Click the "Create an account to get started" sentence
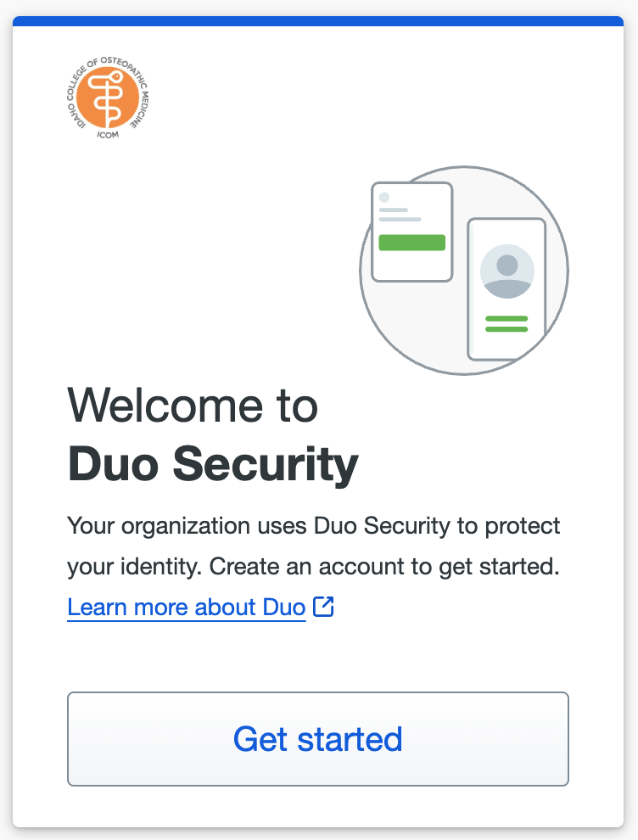Screen dimensions: 638x840 tap(384, 566)
